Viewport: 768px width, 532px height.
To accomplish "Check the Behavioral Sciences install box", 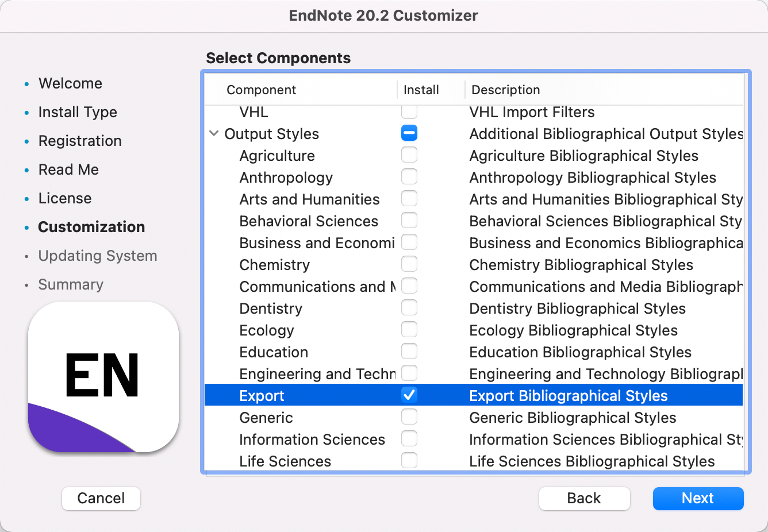I will [409, 221].
